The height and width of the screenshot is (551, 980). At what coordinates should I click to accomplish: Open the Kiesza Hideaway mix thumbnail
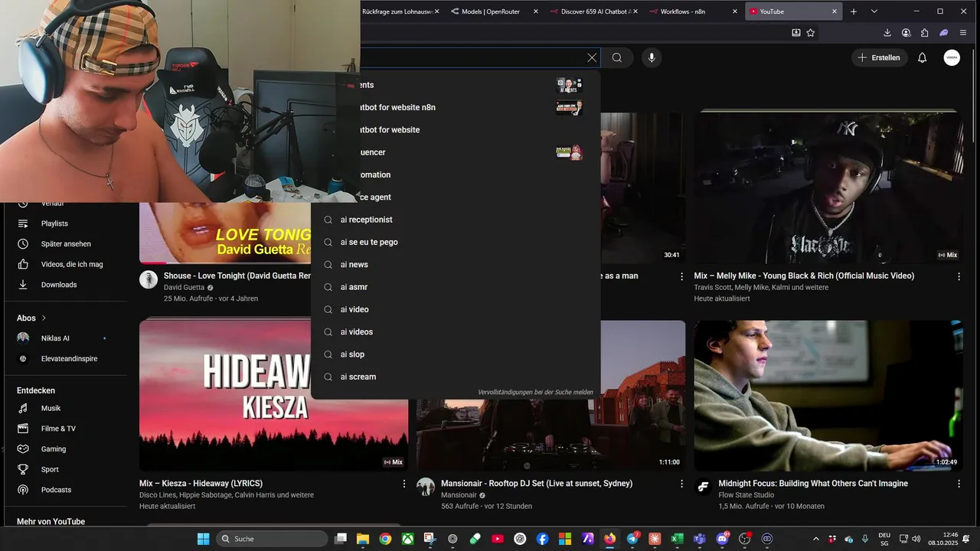[x=273, y=396]
